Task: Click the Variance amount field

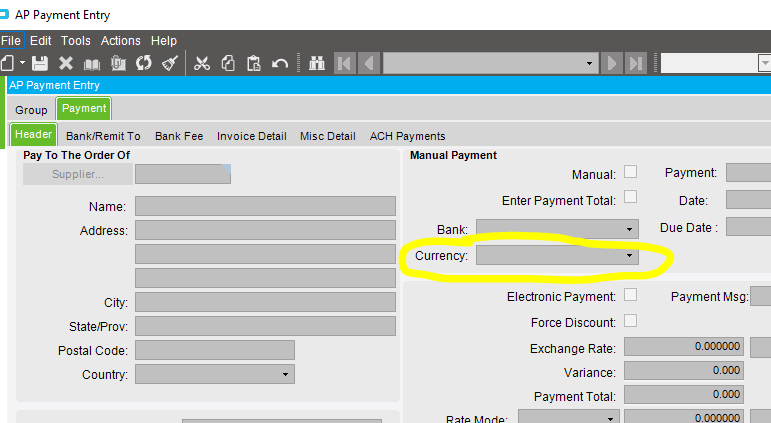Action: (x=684, y=370)
